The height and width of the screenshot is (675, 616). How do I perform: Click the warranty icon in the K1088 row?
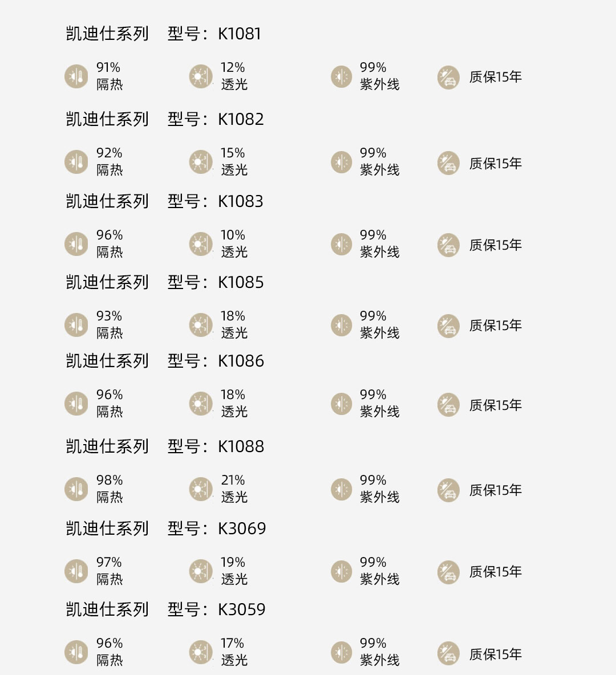(x=448, y=490)
